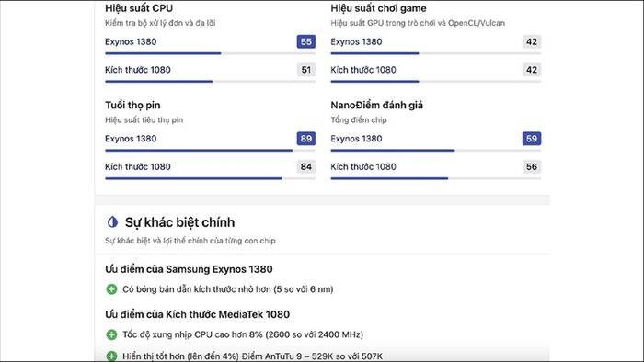Screen dimensions: 644x362
Task: Click the Hiệu suất chơi game heading
Action: click(x=378, y=8)
